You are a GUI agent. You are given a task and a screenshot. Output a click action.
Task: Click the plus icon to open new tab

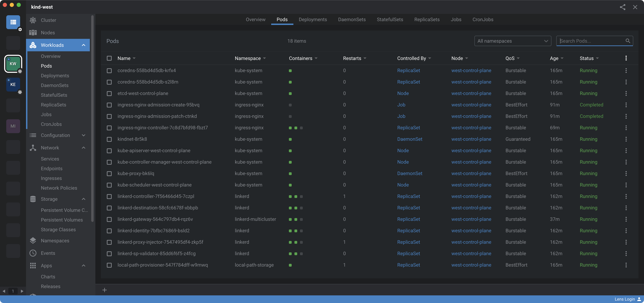(105, 290)
